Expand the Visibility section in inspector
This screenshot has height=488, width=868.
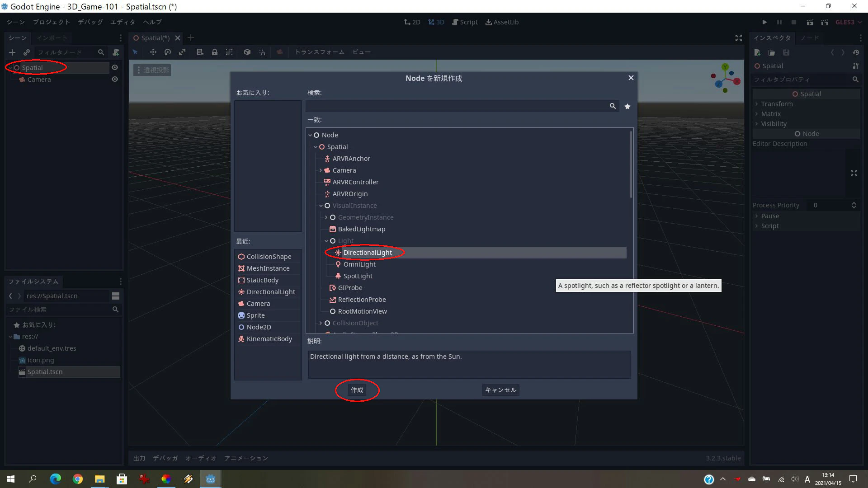pos(774,124)
